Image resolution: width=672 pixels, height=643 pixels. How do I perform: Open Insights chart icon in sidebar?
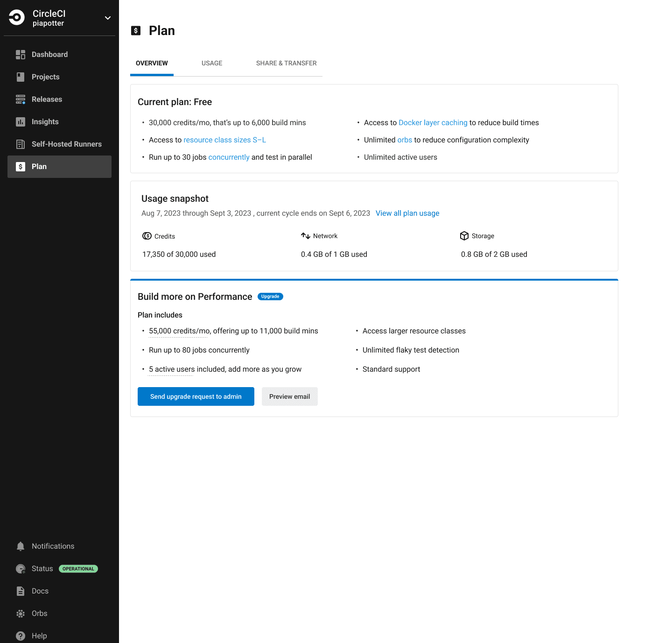click(x=21, y=122)
